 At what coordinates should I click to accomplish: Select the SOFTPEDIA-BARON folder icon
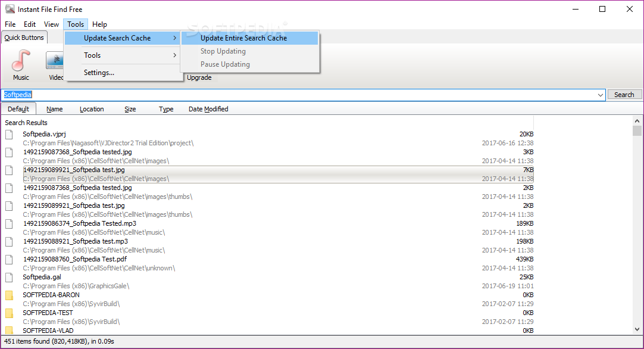click(x=9, y=295)
